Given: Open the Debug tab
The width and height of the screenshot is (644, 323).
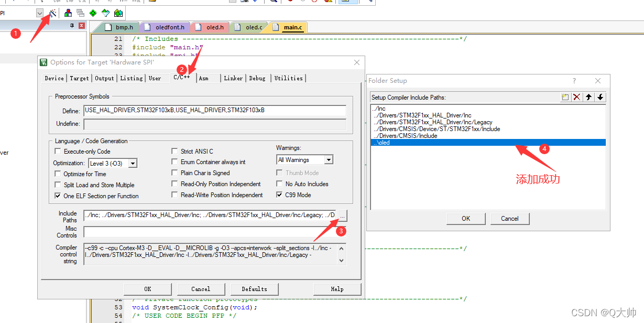Looking at the screenshot, I should pos(257,78).
